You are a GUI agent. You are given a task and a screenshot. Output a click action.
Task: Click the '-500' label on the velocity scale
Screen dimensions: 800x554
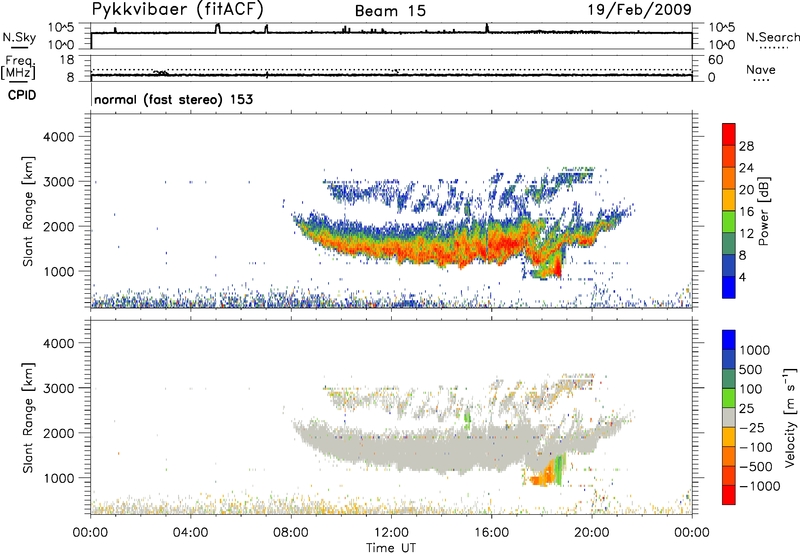(x=756, y=466)
